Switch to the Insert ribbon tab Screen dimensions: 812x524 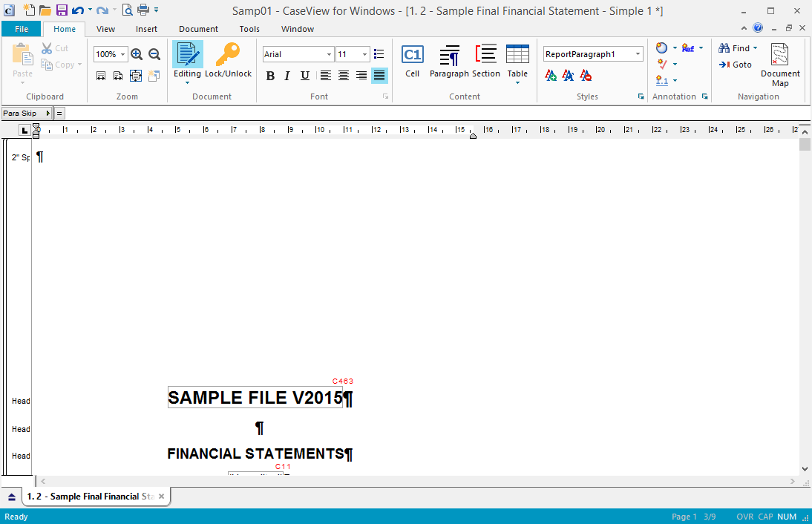[x=146, y=29]
